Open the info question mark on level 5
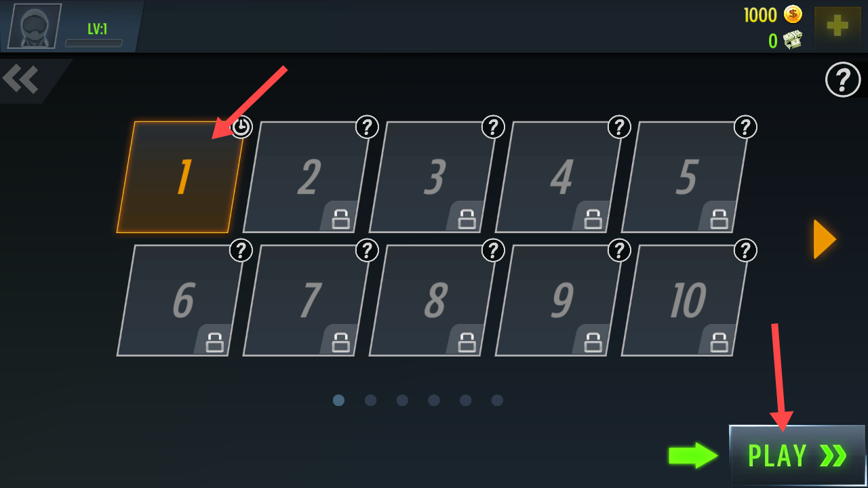868x488 pixels. (745, 127)
